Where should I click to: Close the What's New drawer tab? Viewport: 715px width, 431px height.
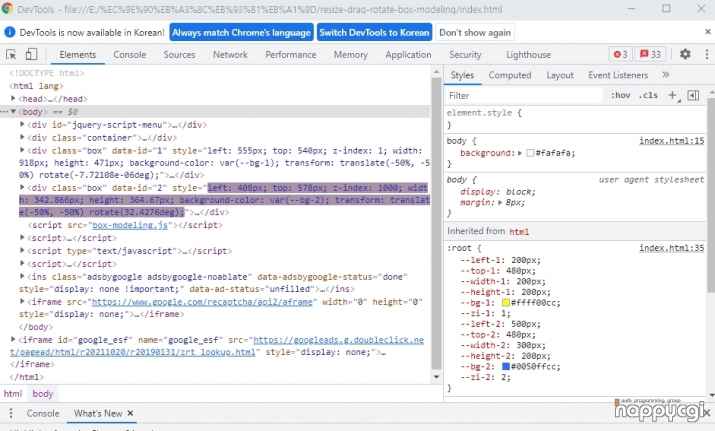coord(130,413)
